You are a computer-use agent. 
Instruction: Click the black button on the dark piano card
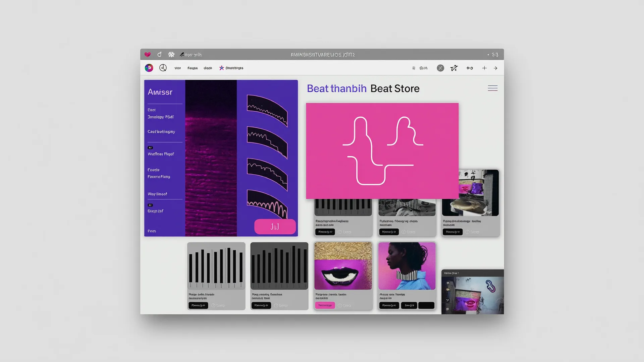click(x=261, y=305)
